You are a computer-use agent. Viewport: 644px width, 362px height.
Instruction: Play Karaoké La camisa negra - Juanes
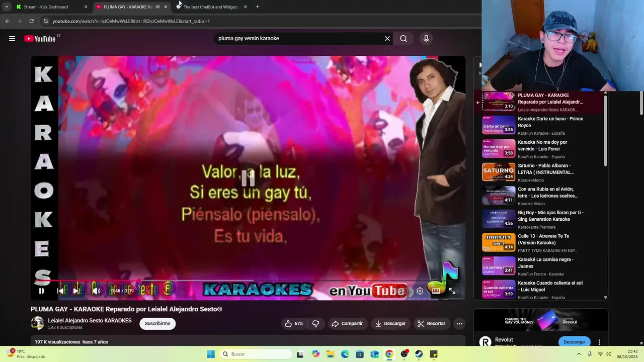(539, 266)
